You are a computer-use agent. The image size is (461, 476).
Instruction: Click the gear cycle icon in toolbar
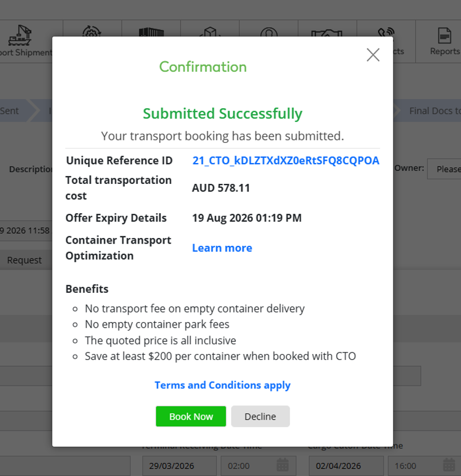pyautogui.click(x=92, y=32)
